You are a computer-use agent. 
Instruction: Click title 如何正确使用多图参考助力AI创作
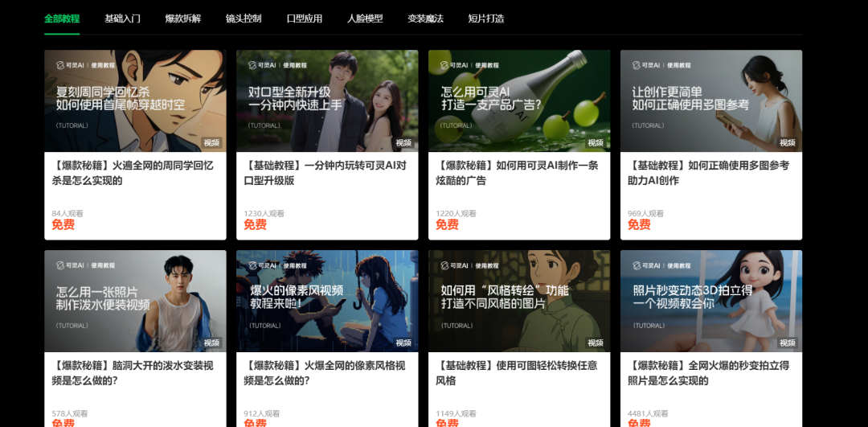coord(709,173)
